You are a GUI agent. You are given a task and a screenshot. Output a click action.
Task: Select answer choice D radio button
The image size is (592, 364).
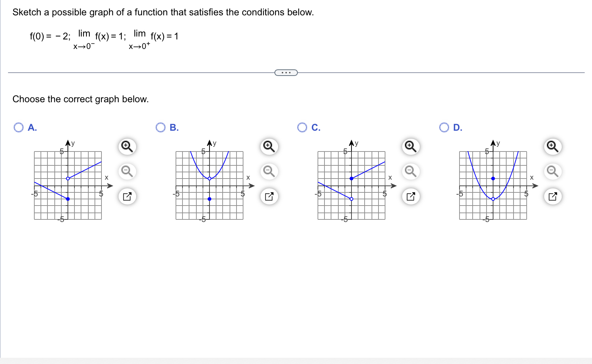(444, 128)
